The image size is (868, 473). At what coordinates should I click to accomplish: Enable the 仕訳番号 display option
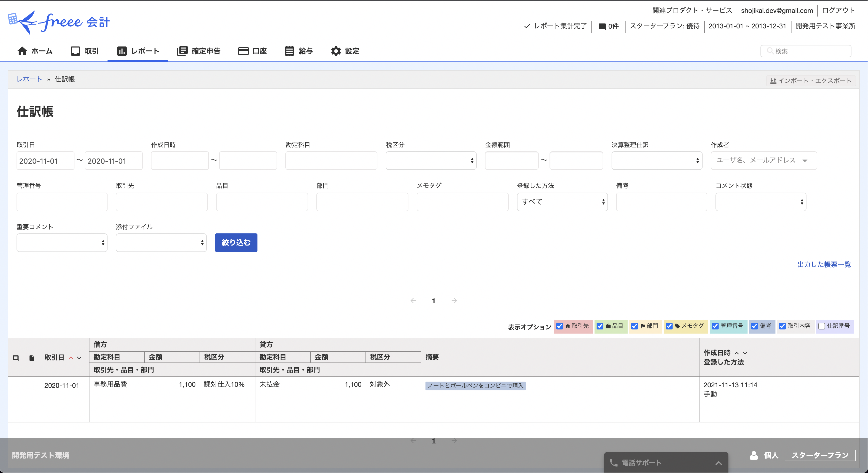821,326
